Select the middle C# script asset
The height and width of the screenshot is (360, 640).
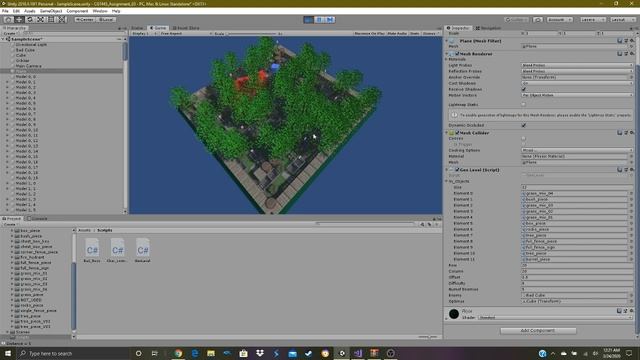[117, 250]
